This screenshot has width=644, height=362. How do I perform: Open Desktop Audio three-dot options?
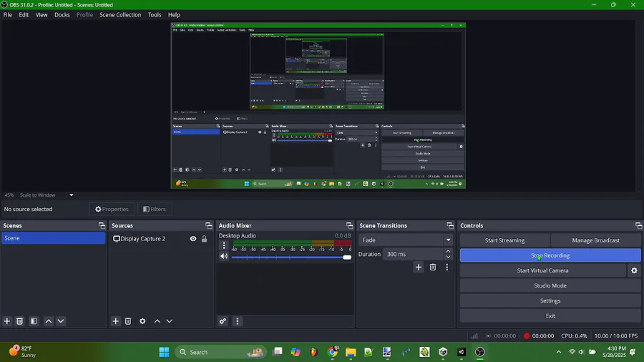click(x=224, y=245)
